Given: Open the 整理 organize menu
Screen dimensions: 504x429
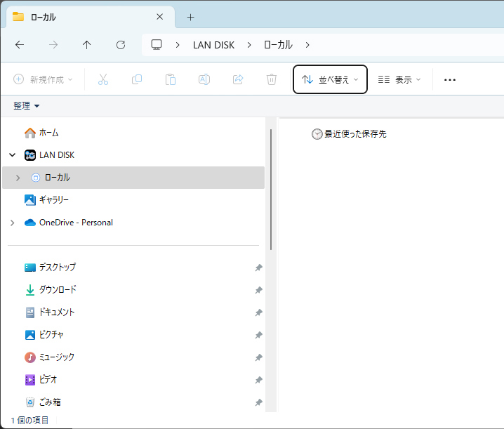Looking at the screenshot, I should tap(27, 106).
